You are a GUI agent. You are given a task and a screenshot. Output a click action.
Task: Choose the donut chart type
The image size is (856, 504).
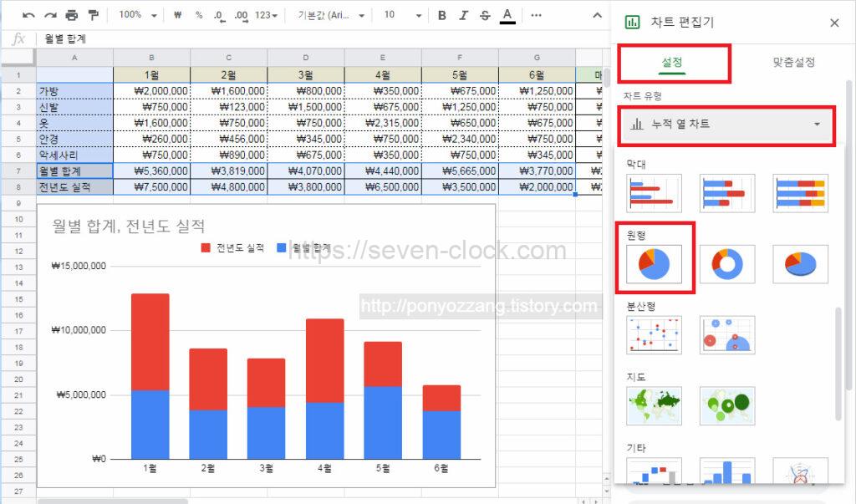click(726, 263)
